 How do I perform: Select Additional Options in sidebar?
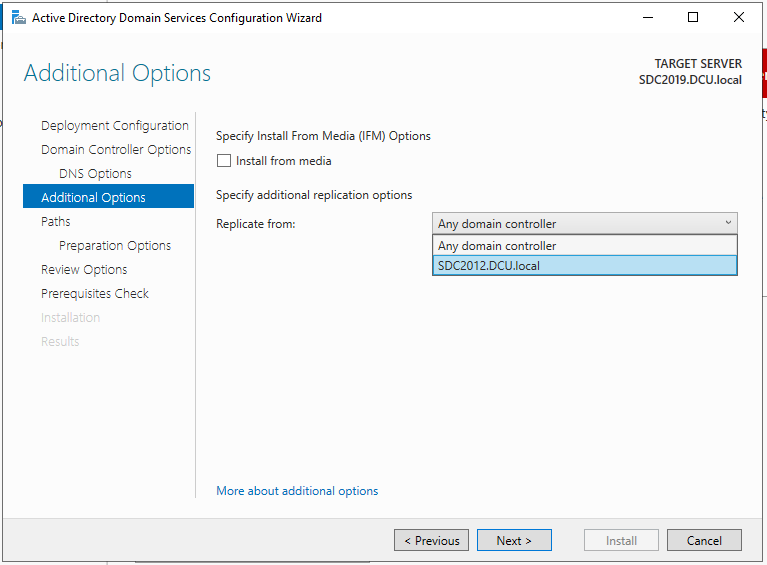pyautogui.click(x=93, y=198)
